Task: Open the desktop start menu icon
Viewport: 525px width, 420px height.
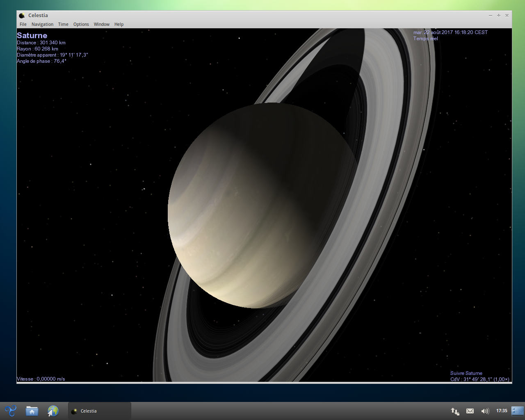Action: click(x=11, y=411)
